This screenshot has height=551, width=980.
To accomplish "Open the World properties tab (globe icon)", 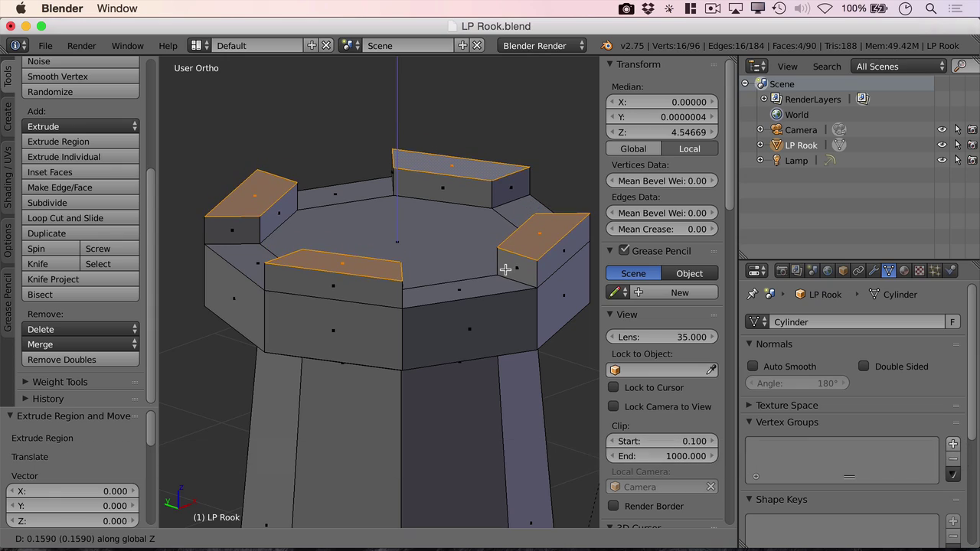I will [x=828, y=271].
